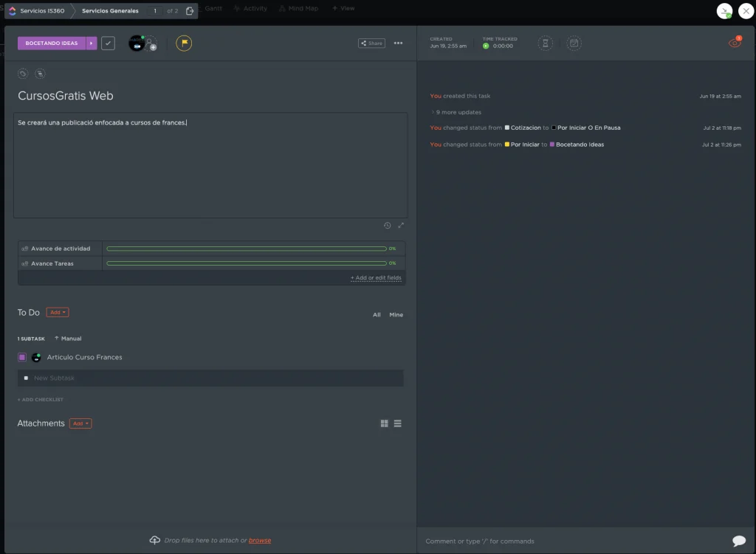Set due date with calendar icon
Screen dimensions: 756x554
[x=574, y=44]
